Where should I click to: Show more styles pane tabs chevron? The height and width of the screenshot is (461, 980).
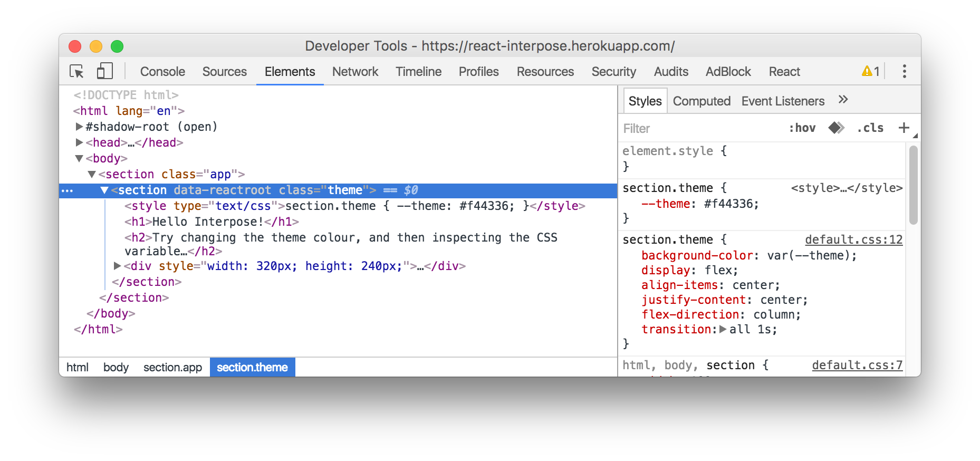[843, 100]
